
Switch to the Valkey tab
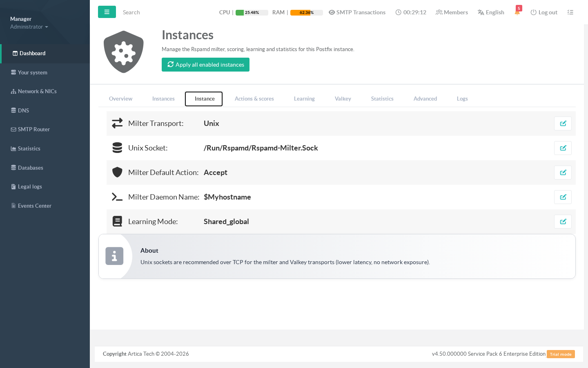pyautogui.click(x=343, y=99)
